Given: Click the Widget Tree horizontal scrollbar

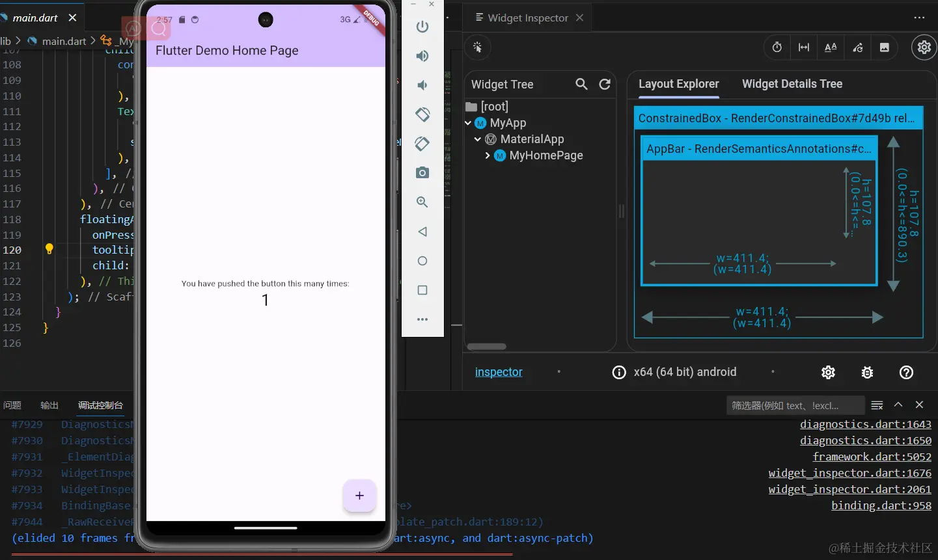Looking at the screenshot, I should coord(486,347).
